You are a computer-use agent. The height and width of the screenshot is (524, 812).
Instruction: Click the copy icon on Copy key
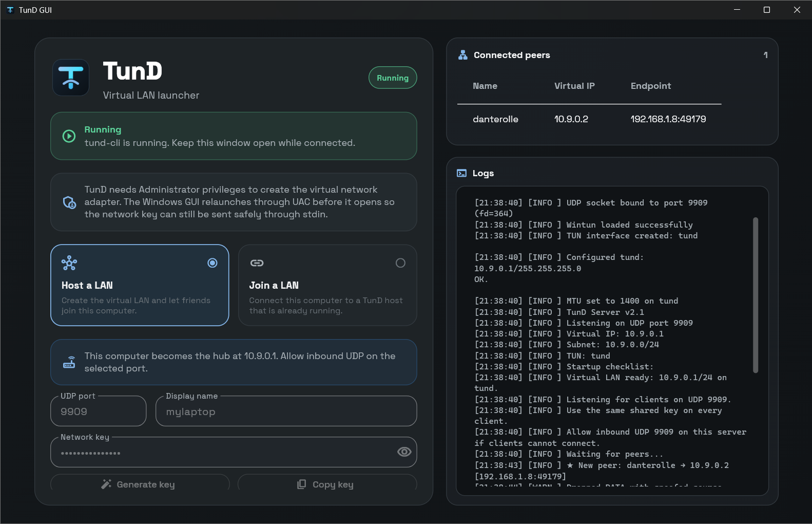pyautogui.click(x=302, y=484)
